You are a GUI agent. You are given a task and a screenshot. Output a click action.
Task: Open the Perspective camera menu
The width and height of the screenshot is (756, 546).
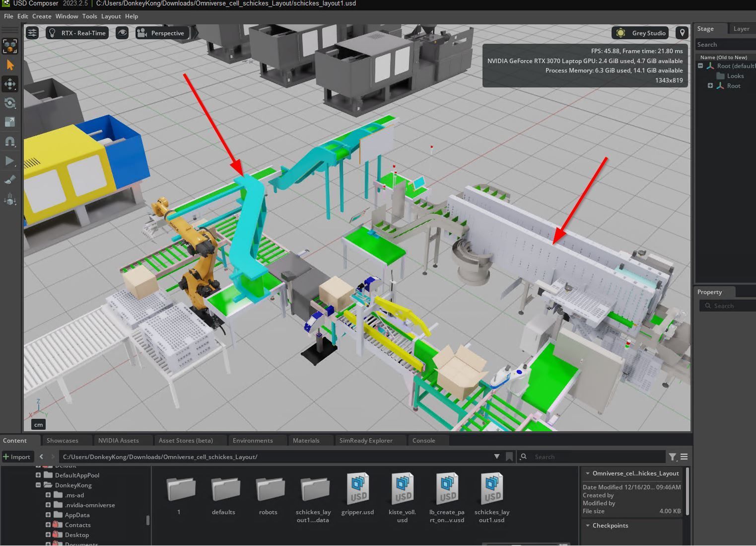(x=162, y=33)
